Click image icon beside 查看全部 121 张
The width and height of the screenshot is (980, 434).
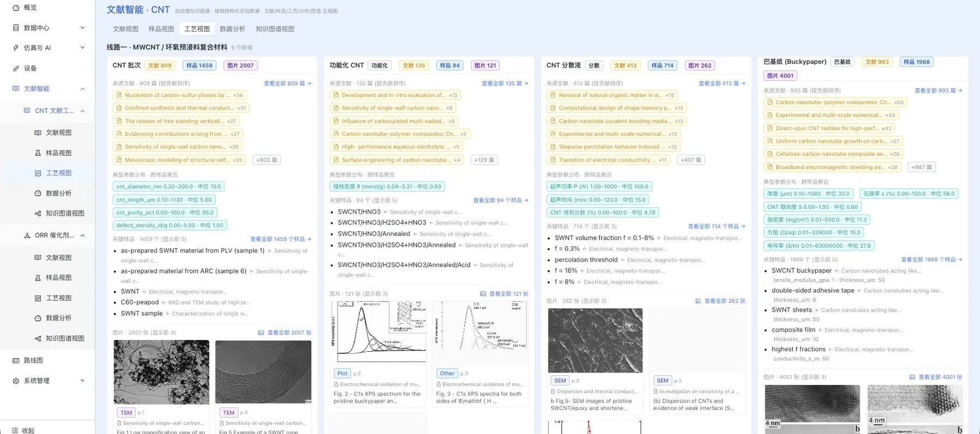click(x=483, y=294)
